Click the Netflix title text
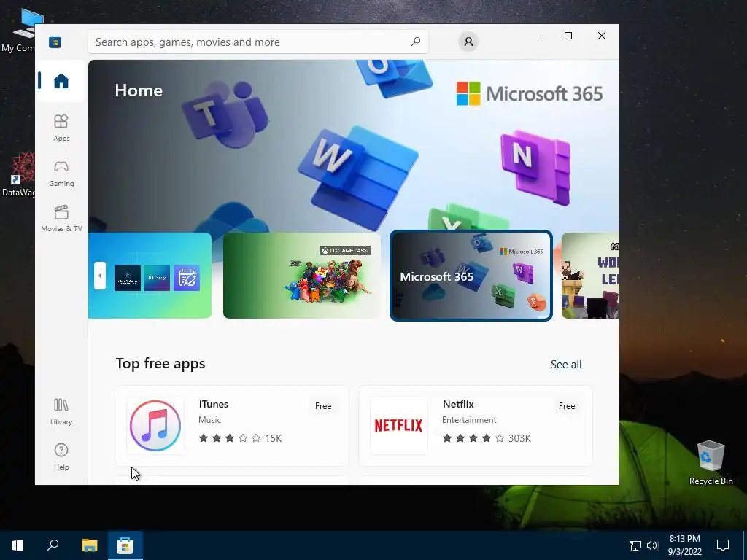The height and width of the screenshot is (560, 747). pyautogui.click(x=458, y=404)
